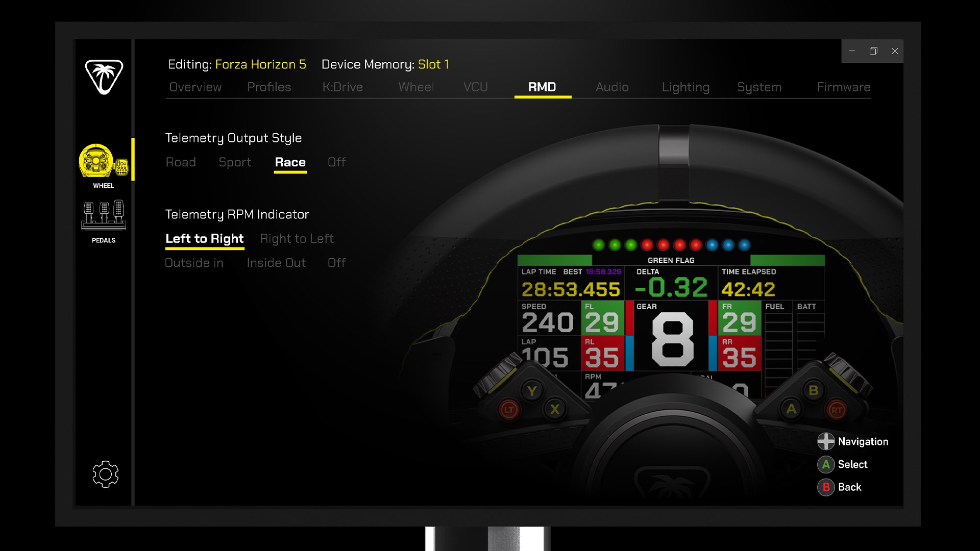
Task: Enable Sport telemetry output style
Action: pyautogui.click(x=235, y=162)
